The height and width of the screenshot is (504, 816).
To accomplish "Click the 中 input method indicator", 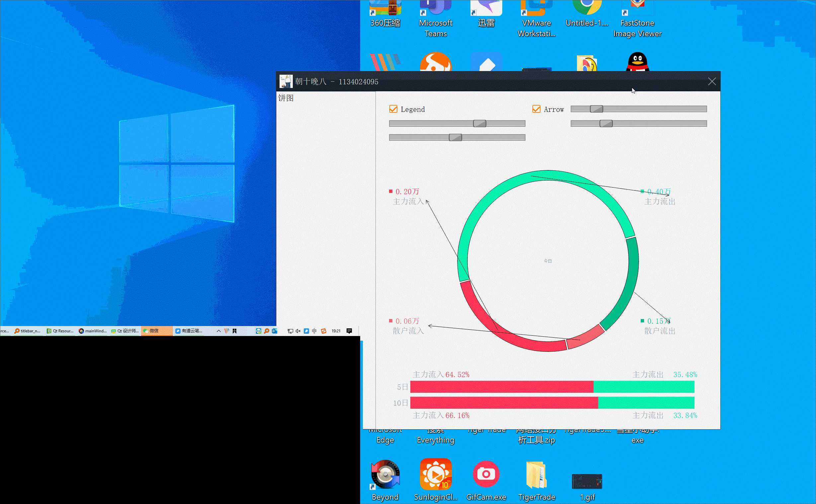I will pyautogui.click(x=314, y=331).
